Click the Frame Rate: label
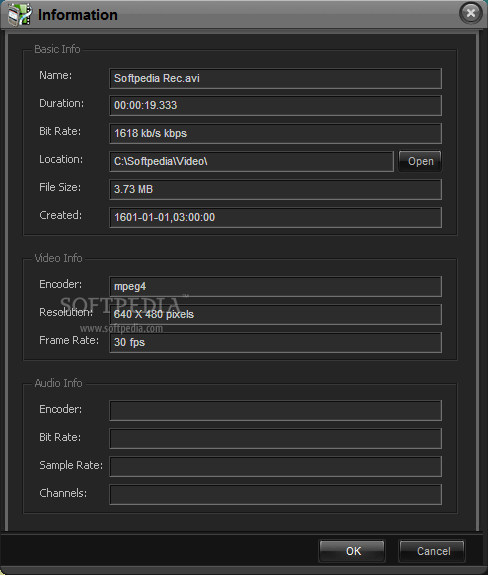 [x=69, y=340]
